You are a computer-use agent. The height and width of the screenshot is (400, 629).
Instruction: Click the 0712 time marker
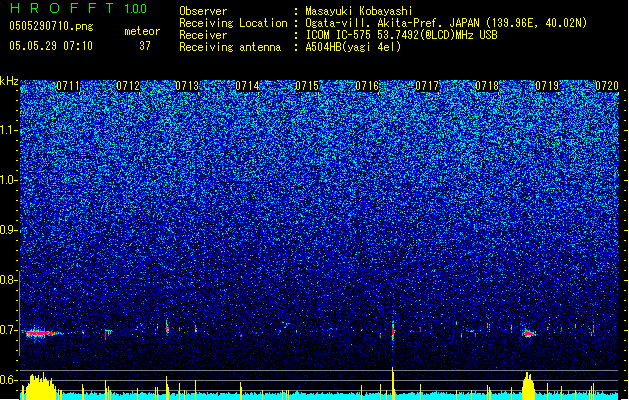[x=128, y=86]
